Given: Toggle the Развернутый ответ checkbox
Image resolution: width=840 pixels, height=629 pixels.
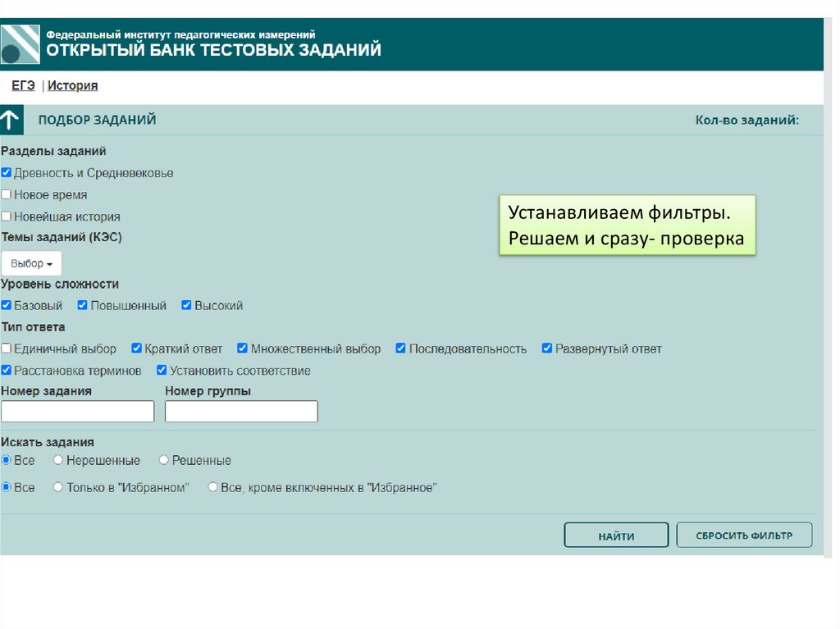Looking at the screenshot, I should pos(547,349).
